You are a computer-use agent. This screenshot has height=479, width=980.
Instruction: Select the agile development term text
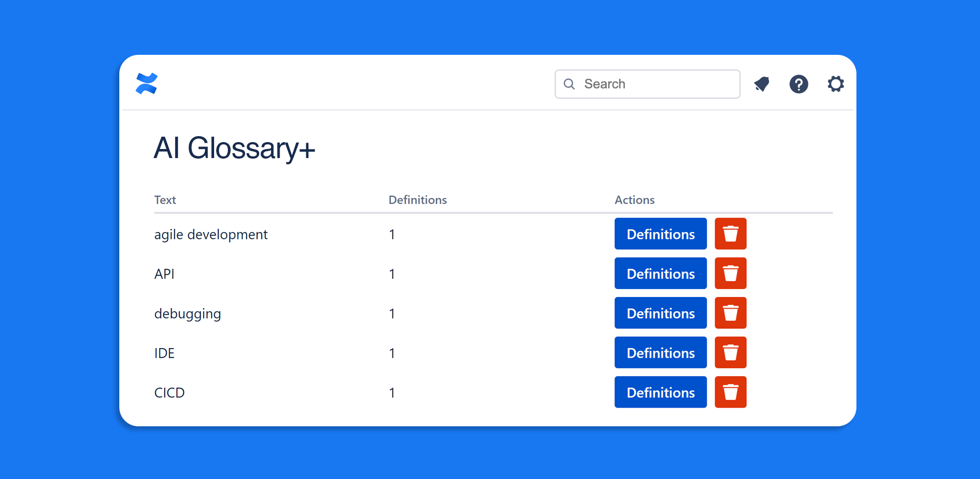[211, 235]
